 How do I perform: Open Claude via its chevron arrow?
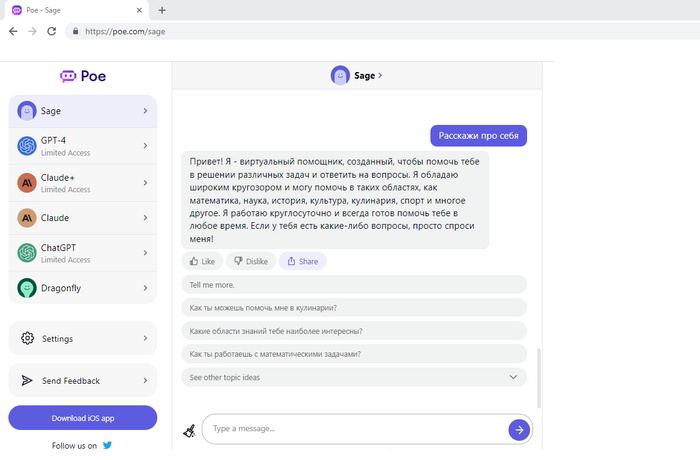pyautogui.click(x=145, y=217)
